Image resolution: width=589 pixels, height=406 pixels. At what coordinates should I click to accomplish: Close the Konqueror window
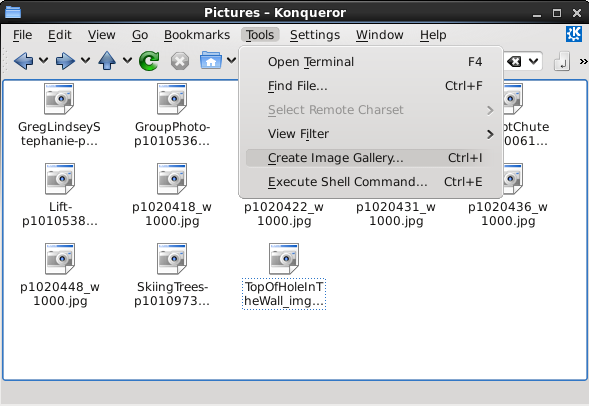coord(577,13)
